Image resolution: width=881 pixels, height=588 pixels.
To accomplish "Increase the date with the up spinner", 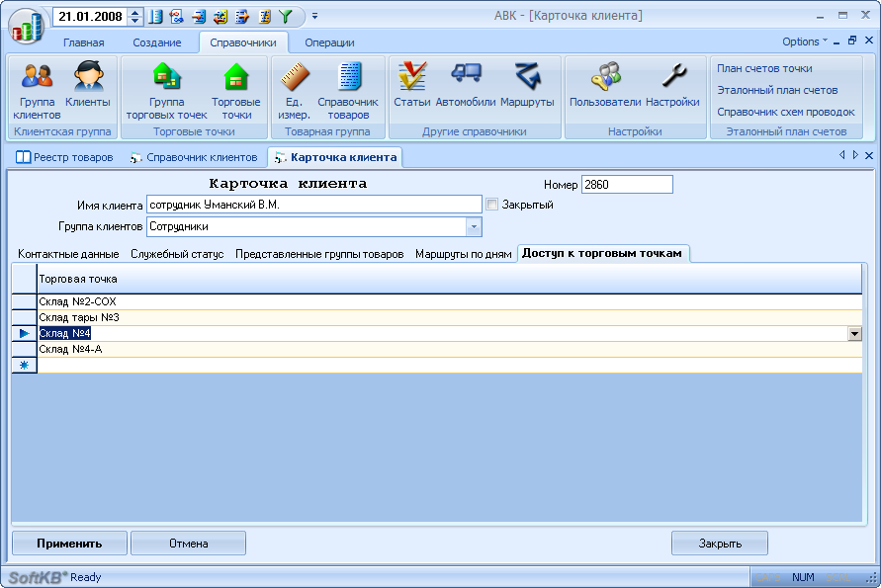I will [134, 13].
